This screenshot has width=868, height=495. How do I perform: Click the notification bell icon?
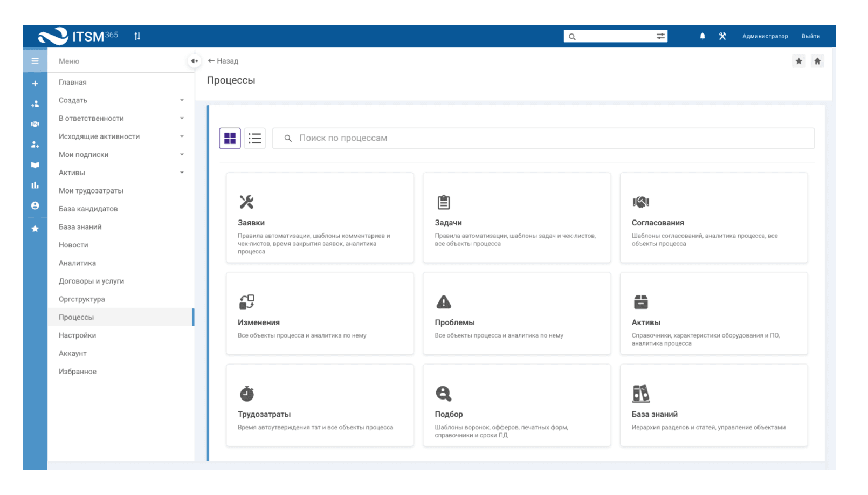point(702,36)
